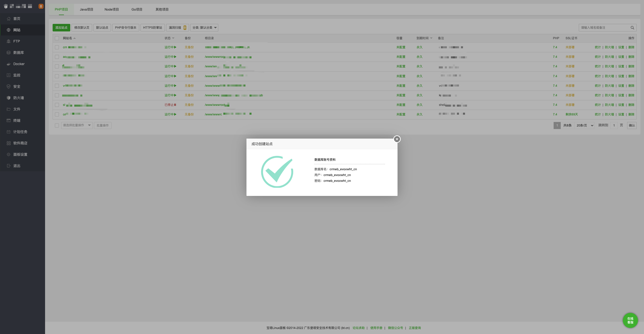Switch to the Java项目 tab
Viewport: 644px width, 334px height.
pyautogui.click(x=86, y=9)
